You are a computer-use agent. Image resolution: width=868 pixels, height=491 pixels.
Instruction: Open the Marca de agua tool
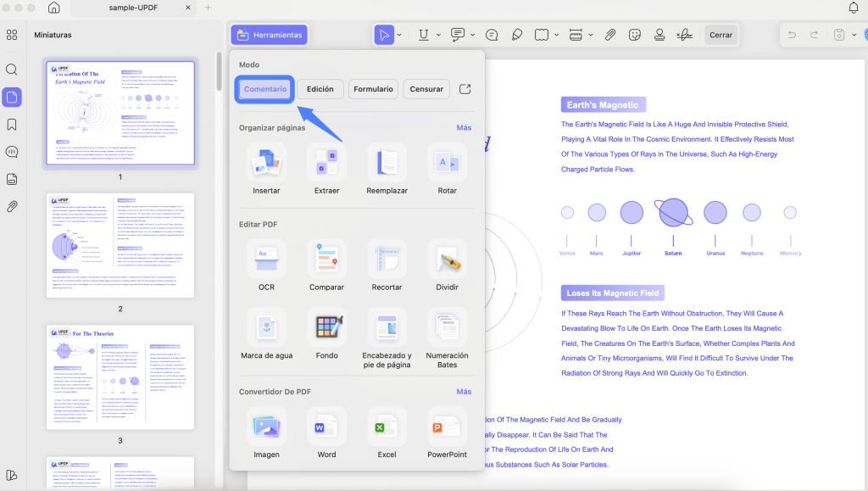tap(266, 327)
